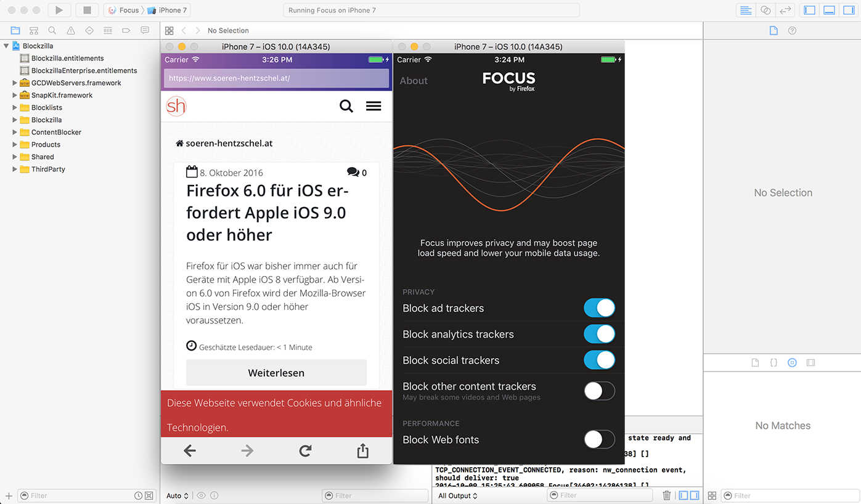The height and width of the screenshot is (504, 861).
Task: Click the URL bar in simulator browser
Action: [276, 78]
